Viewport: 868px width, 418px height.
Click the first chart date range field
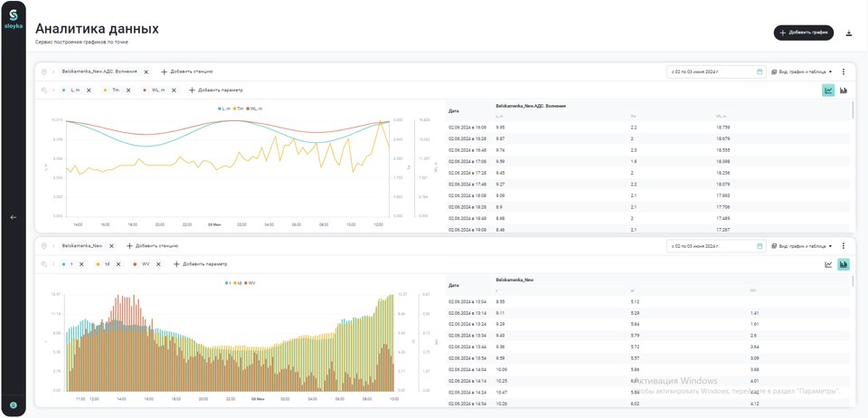click(x=716, y=72)
